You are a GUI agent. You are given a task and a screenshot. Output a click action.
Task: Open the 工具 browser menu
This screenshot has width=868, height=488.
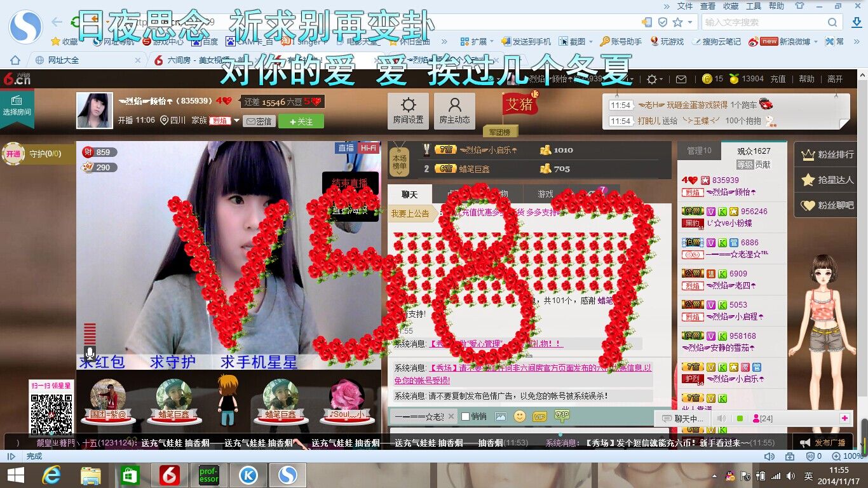click(x=753, y=6)
